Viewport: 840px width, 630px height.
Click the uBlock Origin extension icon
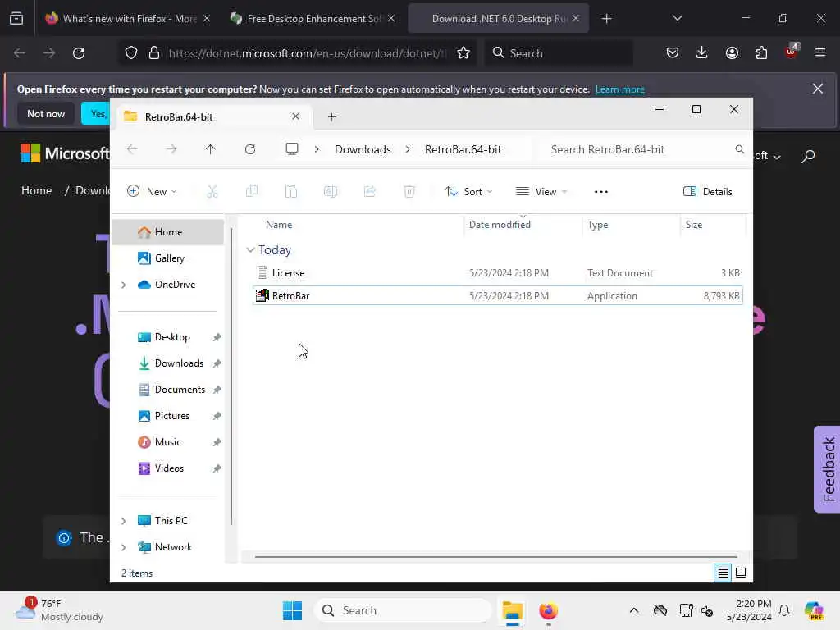click(792, 52)
